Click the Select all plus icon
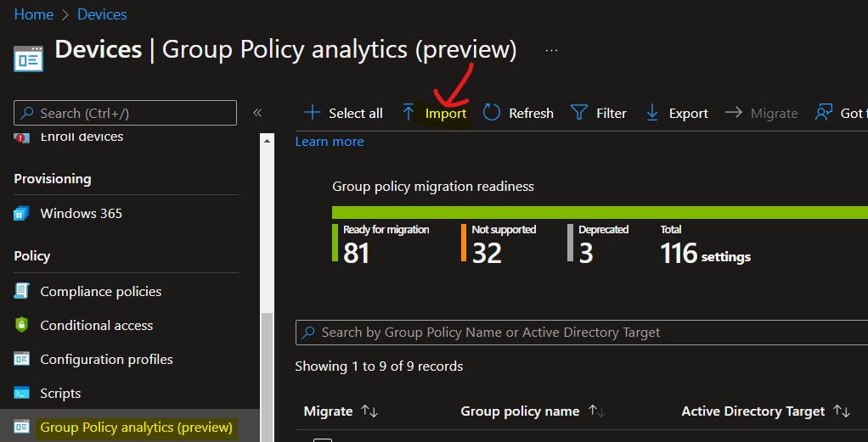This screenshot has width=868, height=442. click(313, 113)
